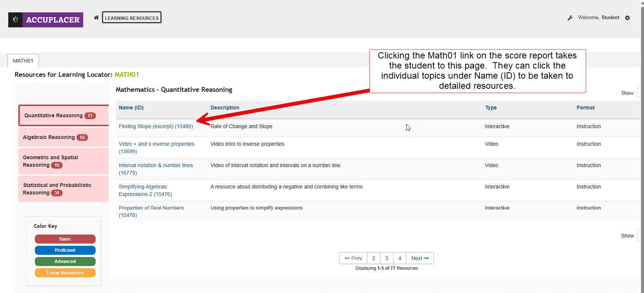
Task: Click the Prev pagination button
Action: pyautogui.click(x=353, y=258)
